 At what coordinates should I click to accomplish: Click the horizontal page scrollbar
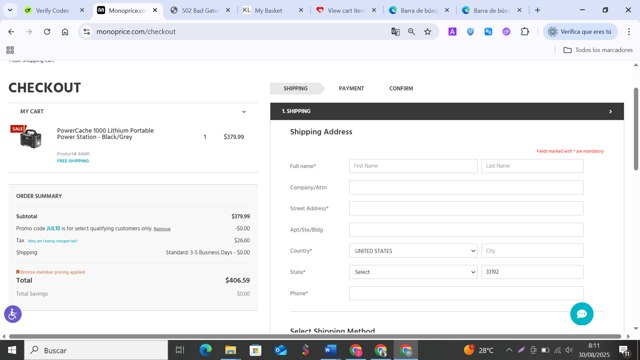click(x=315, y=336)
